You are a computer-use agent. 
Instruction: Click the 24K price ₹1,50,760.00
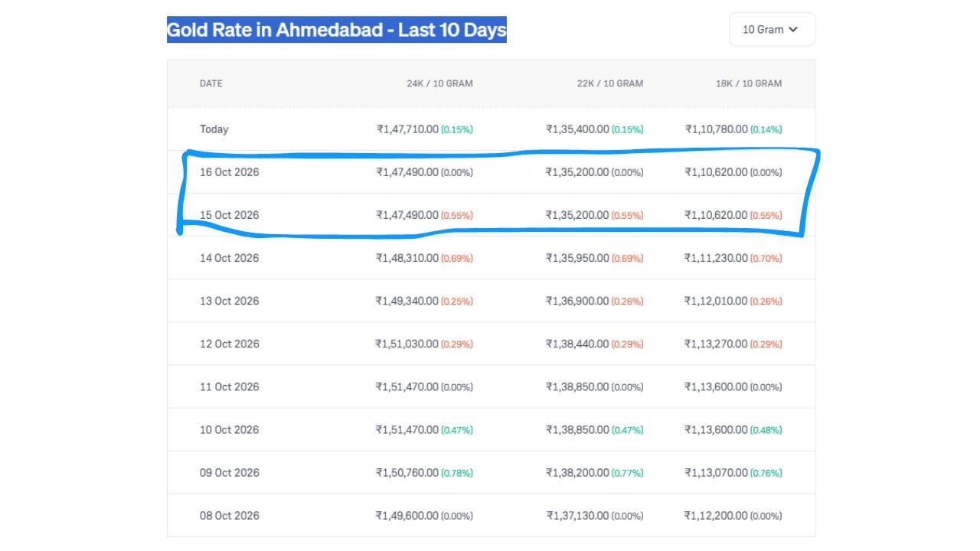[407, 472]
